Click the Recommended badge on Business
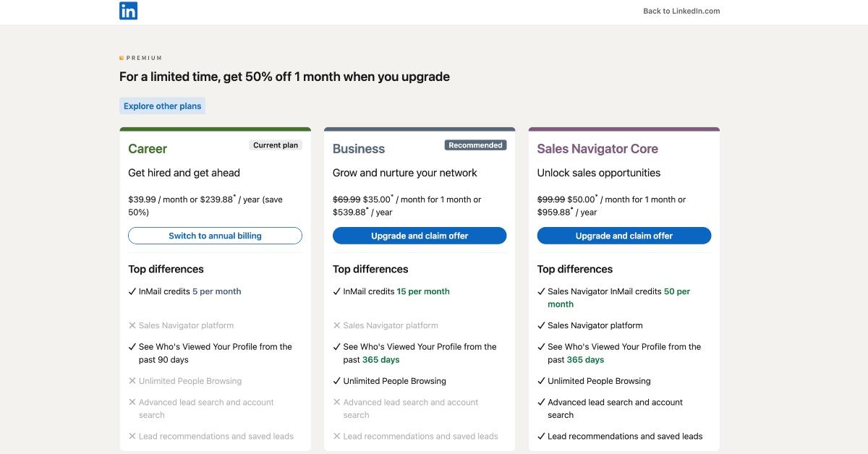Screen dimensions: 868x454 (x=475, y=145)
